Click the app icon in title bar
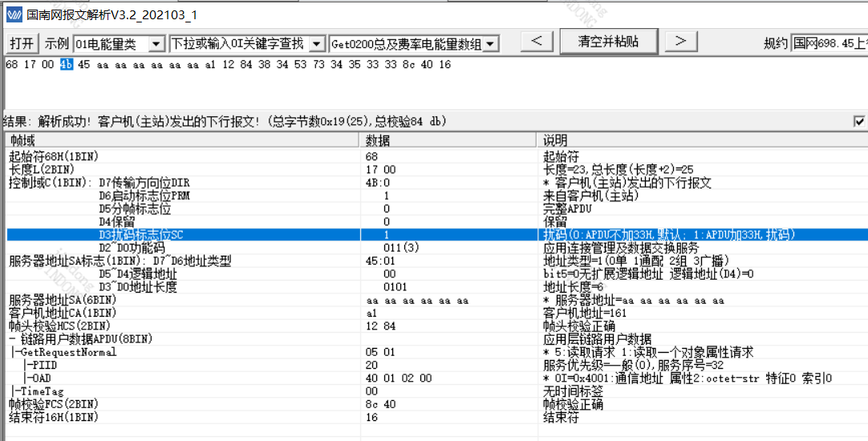The image size is (868, 441). click(14, 14)
